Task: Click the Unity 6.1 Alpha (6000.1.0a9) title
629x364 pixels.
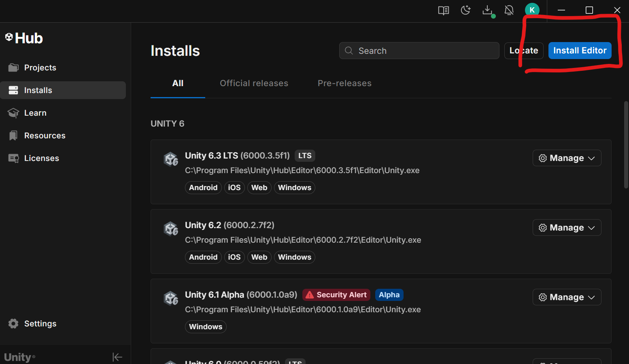Action: pyautogui.click(x=241, y=295)
